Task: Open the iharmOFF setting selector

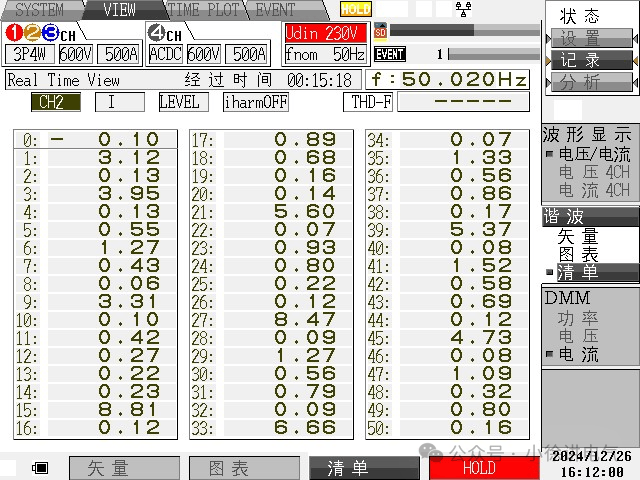Action: click(x=256, y=102)
